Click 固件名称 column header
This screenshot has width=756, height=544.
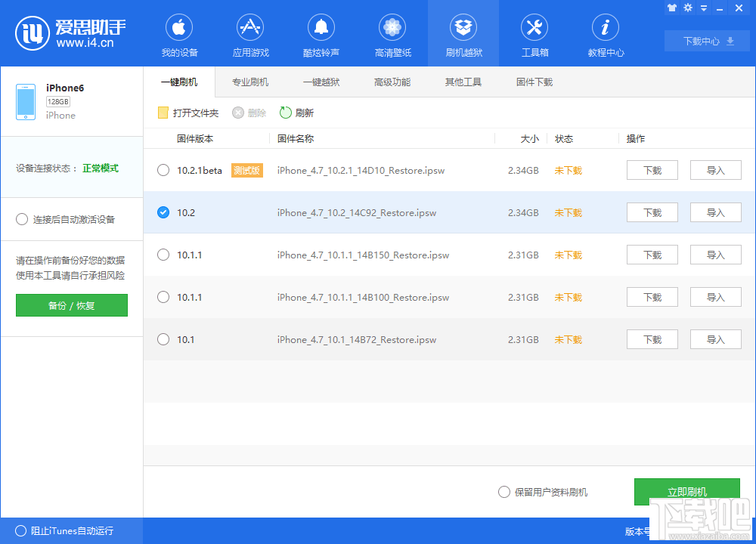coord(296,139)
